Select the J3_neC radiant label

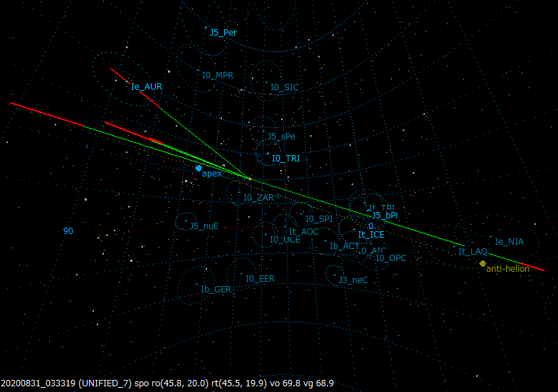coord(353,280)
